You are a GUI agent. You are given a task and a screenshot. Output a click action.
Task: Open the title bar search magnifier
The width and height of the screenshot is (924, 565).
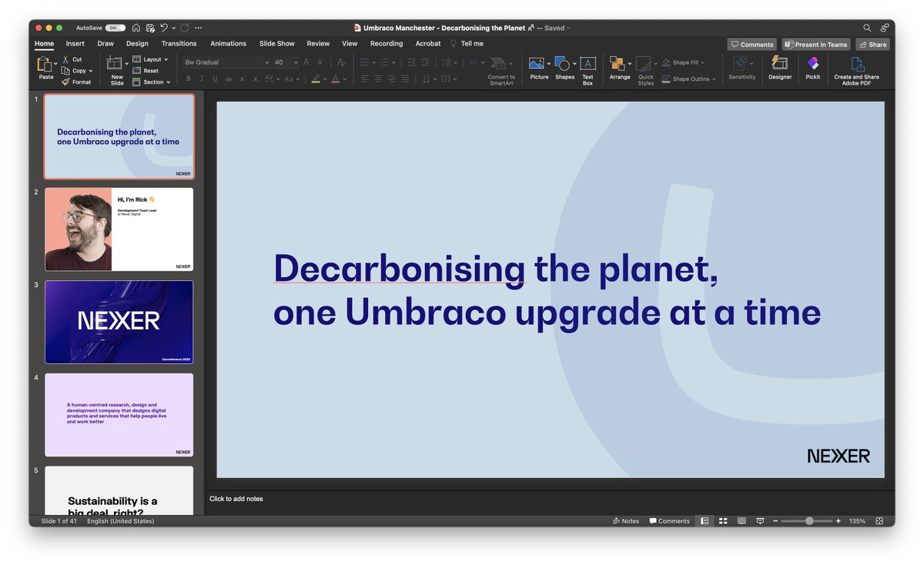[867, 28]
